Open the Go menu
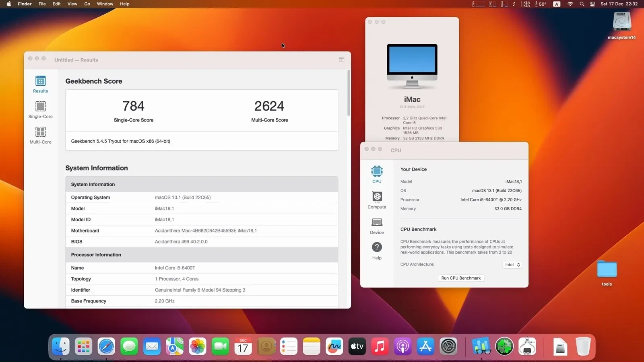644x362 pixels. [87, 4]
